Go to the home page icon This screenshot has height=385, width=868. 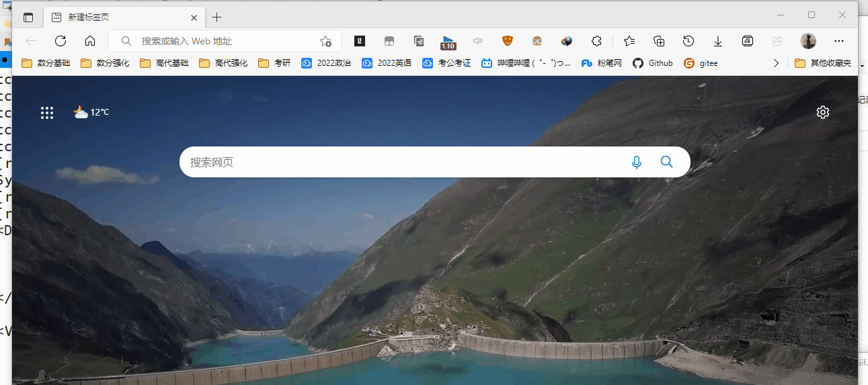[x=90, y=41]
